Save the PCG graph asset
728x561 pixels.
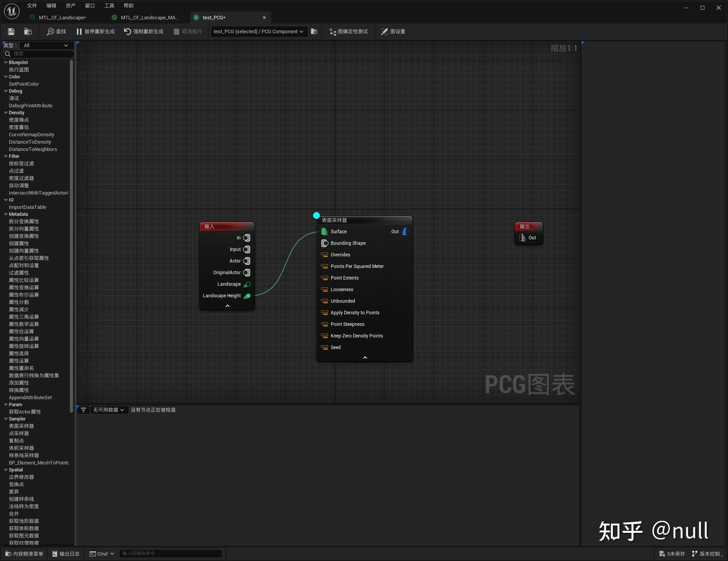click(x=10, y=31)
